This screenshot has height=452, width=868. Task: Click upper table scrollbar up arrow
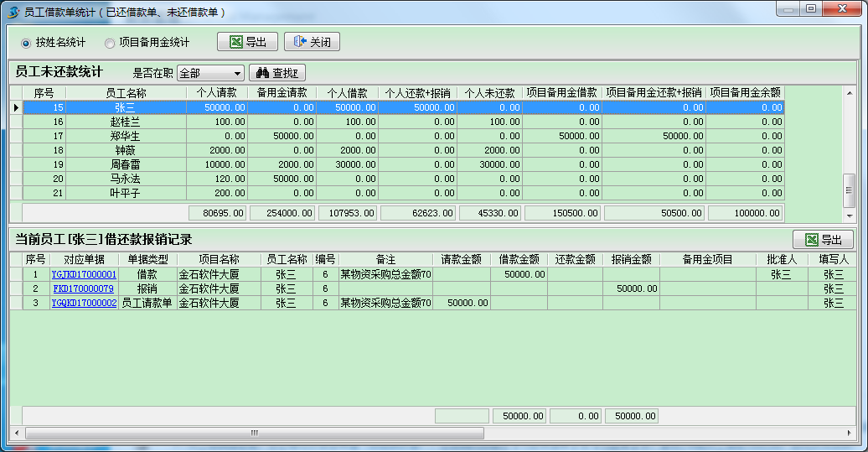tap(850, 92)
